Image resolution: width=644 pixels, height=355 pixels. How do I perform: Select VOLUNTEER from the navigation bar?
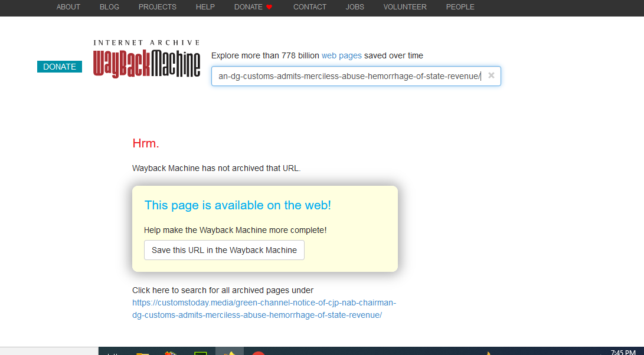405,7
